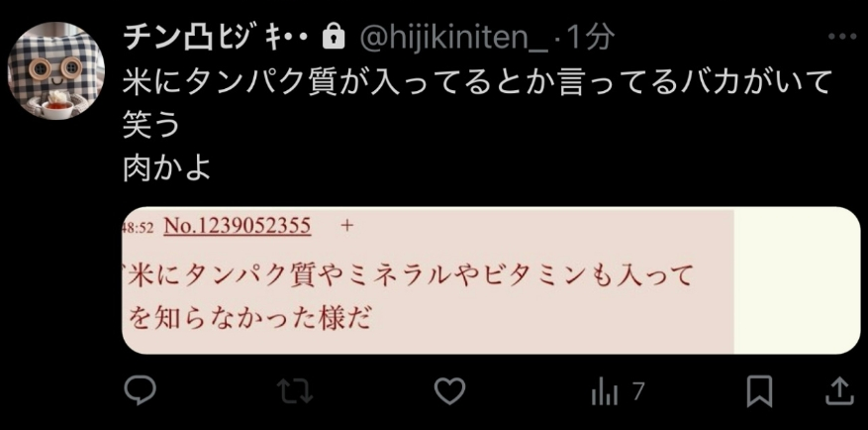Bookmark this tweet

(759, 391)
